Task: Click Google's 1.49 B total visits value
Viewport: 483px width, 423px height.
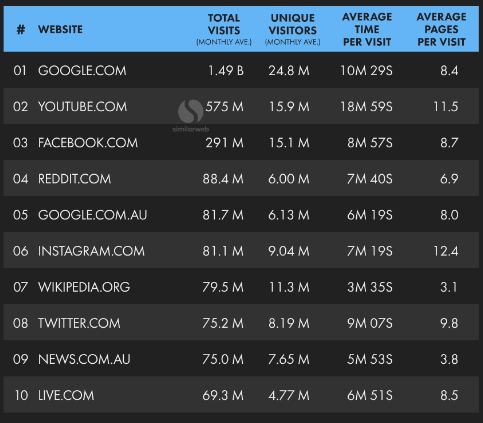Action: pos(226,71)
